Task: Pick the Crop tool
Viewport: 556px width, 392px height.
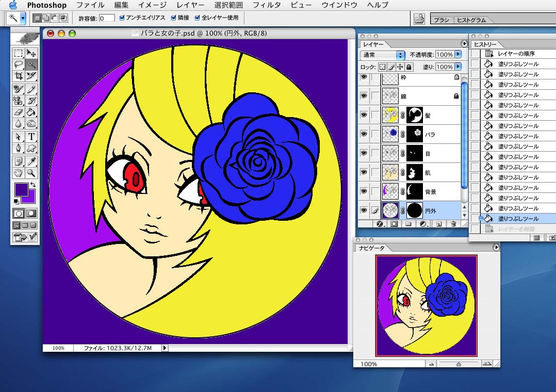Action: click(x=19, y=76)
